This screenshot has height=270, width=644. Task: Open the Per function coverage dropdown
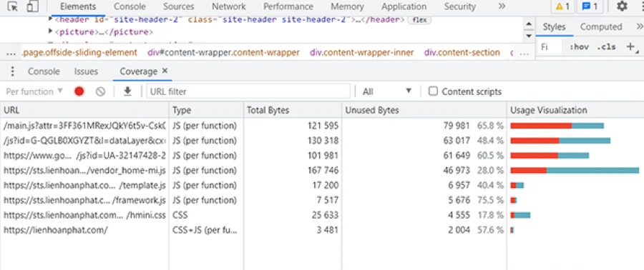34,91
